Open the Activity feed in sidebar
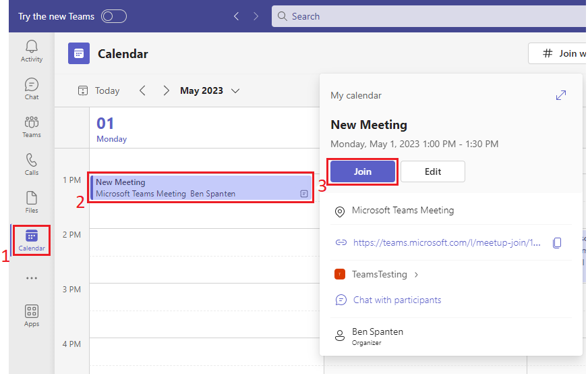The width and height of the screenshot is (588, 374). pos(31,51)
